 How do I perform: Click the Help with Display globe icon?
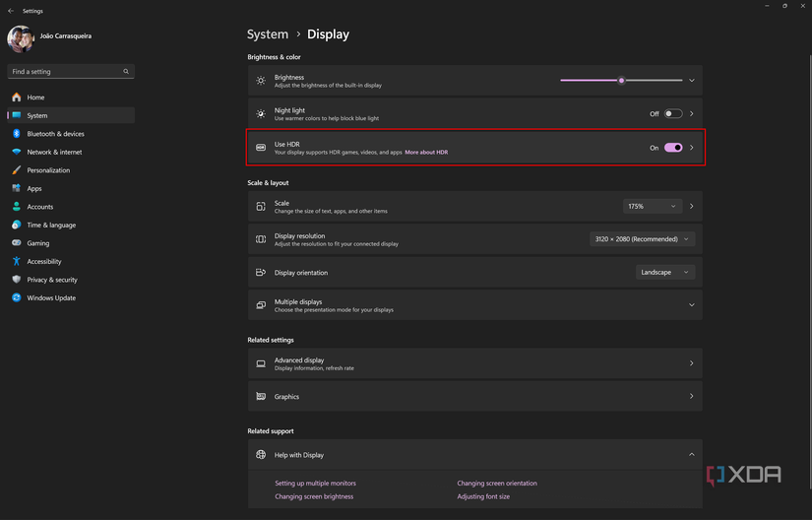click(x=261, y=455)
